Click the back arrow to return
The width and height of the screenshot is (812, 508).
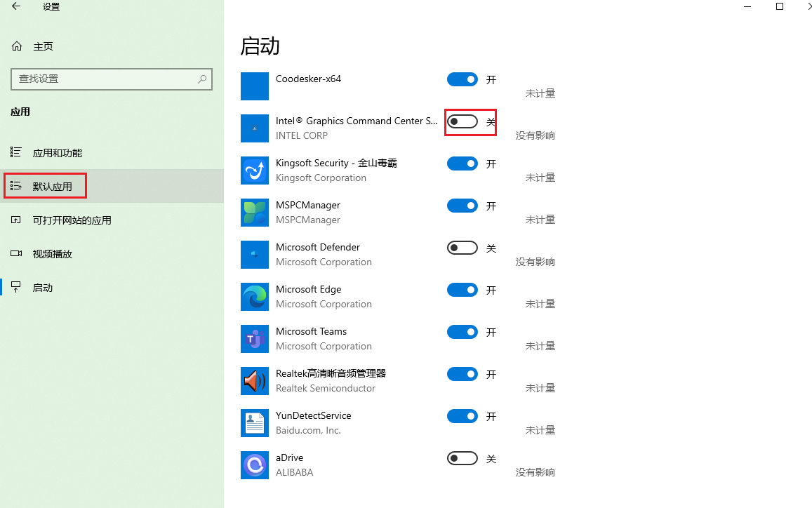15,6
